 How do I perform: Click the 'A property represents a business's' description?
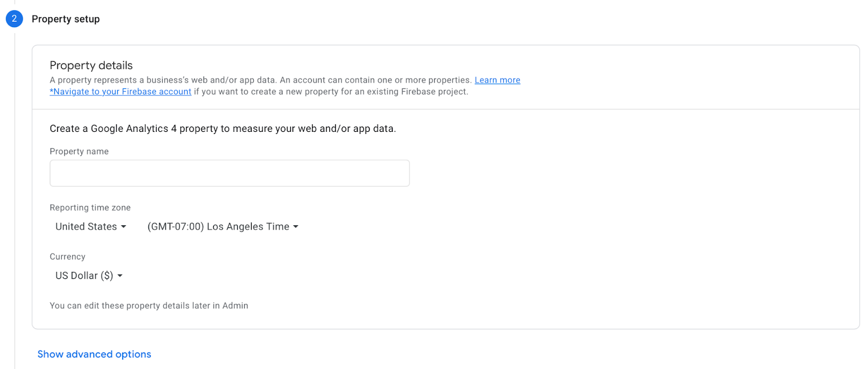coord(260,80)
